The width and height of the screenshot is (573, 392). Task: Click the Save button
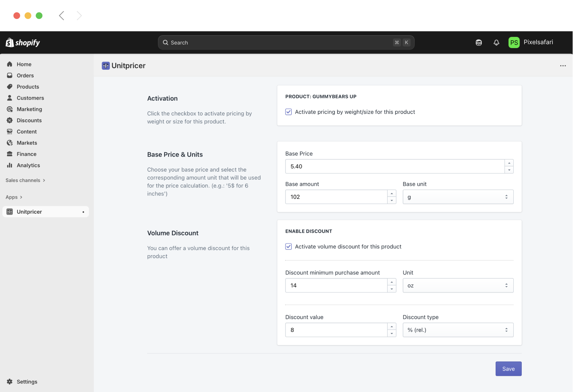point(508,369)
